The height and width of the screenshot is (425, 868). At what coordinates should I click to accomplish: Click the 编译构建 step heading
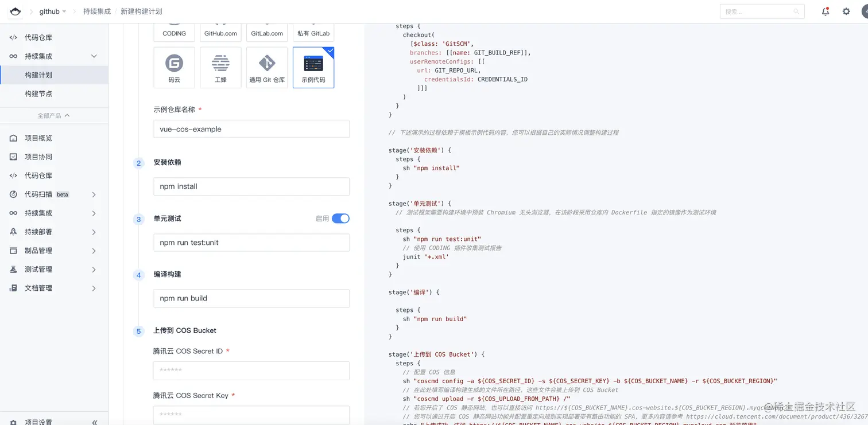pyautogui.click(x=168, y=274)
